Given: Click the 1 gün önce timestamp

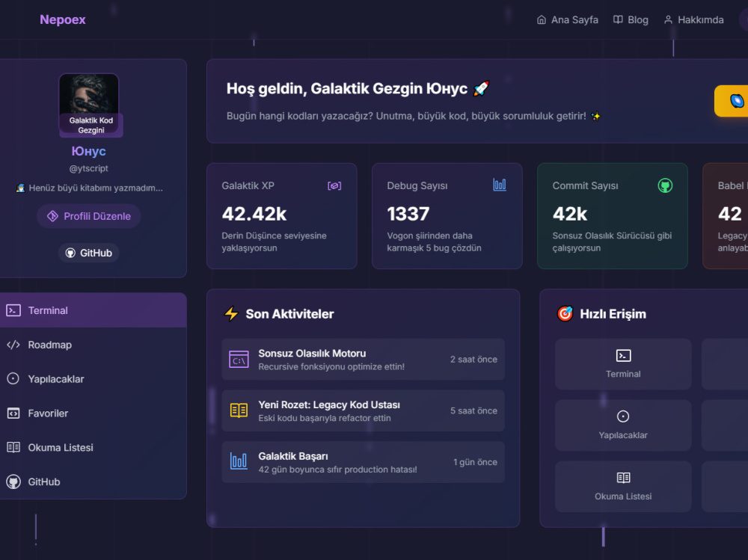Looking at the screenshot, I should coord(475,462).
